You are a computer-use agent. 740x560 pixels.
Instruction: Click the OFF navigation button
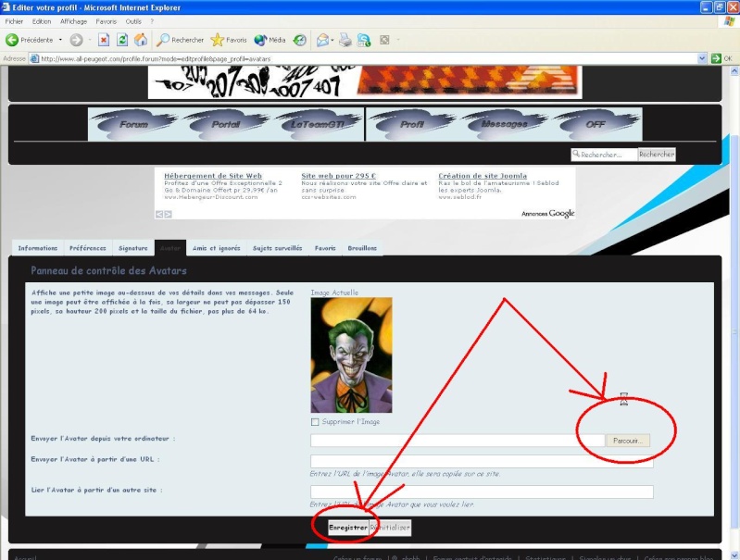click(x=596, y=125)
